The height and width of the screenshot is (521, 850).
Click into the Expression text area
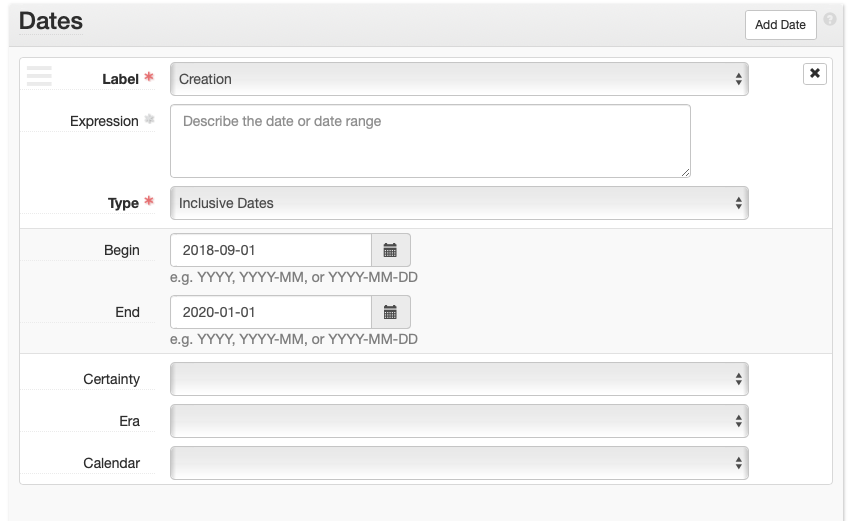[x=430, y=141]
